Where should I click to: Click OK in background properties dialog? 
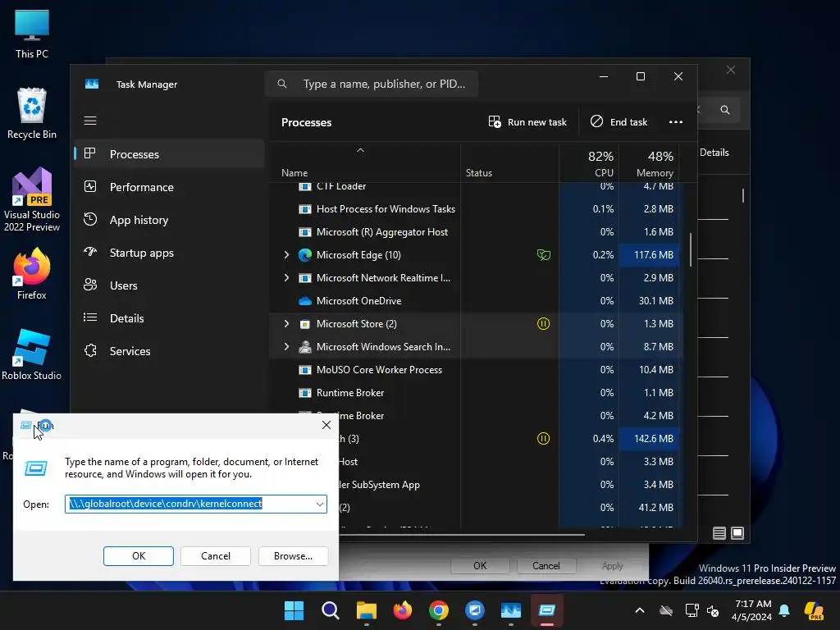pyautogui.click(x=480, y=566)
